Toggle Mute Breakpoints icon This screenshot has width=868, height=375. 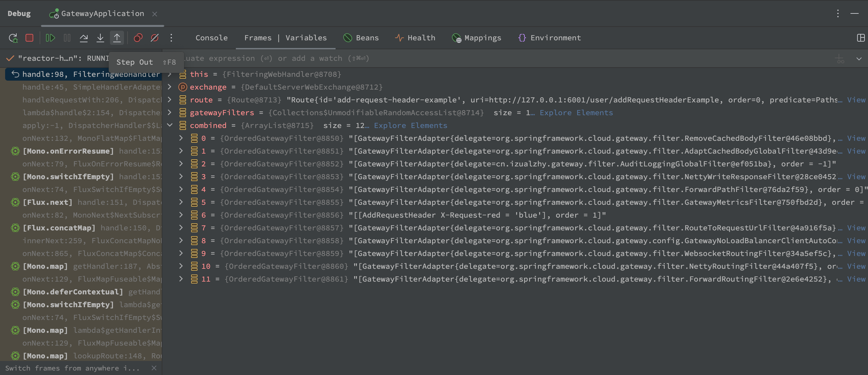[x=155, y=38]
